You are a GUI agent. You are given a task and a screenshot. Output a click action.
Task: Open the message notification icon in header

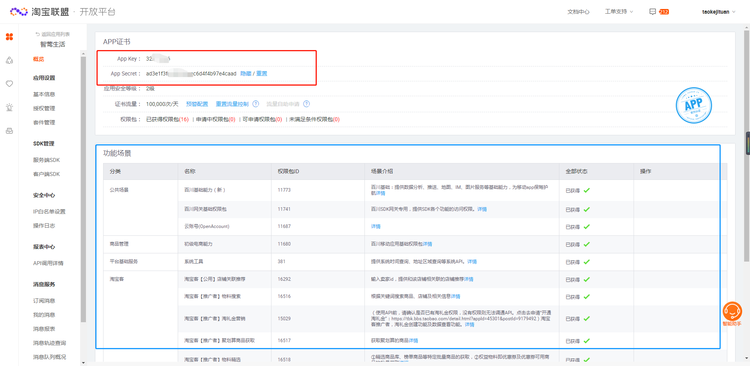point(652,12)
